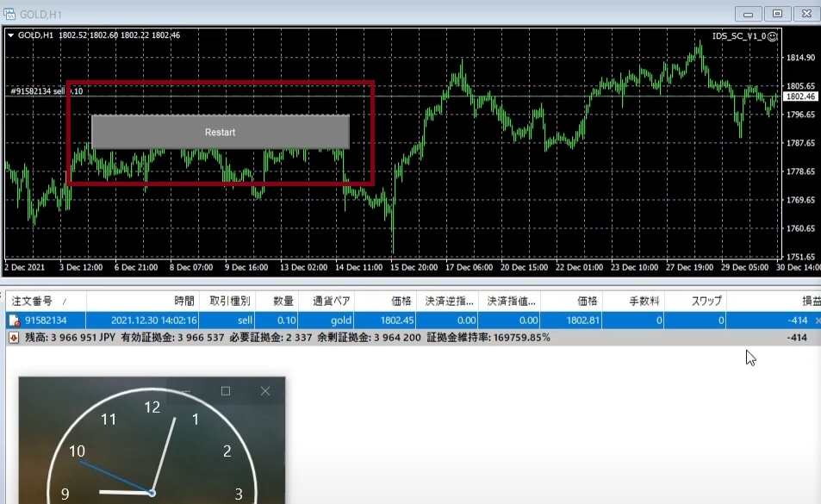The width and height of the screenshot is (821, 504).
Task: Click the Restart button on the chart
Action: tap(220, 132)
